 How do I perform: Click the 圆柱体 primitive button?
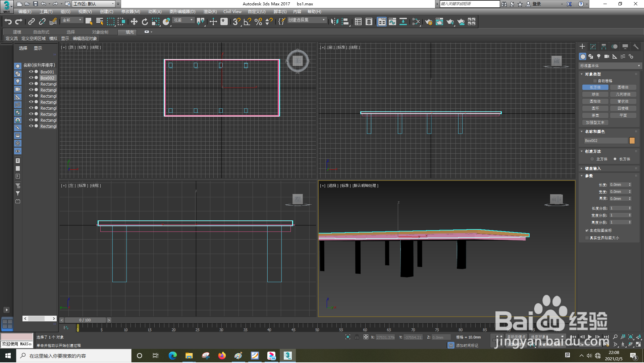(x=595, y=101)
